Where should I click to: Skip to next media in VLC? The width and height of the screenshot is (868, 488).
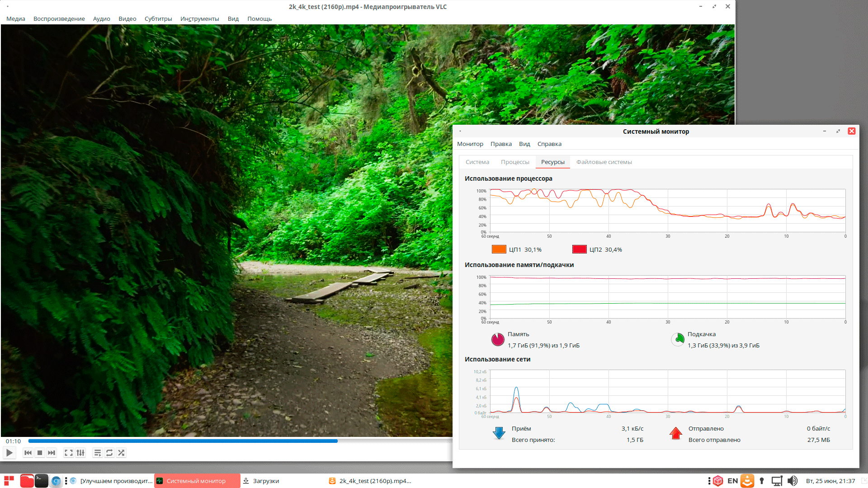52,453
